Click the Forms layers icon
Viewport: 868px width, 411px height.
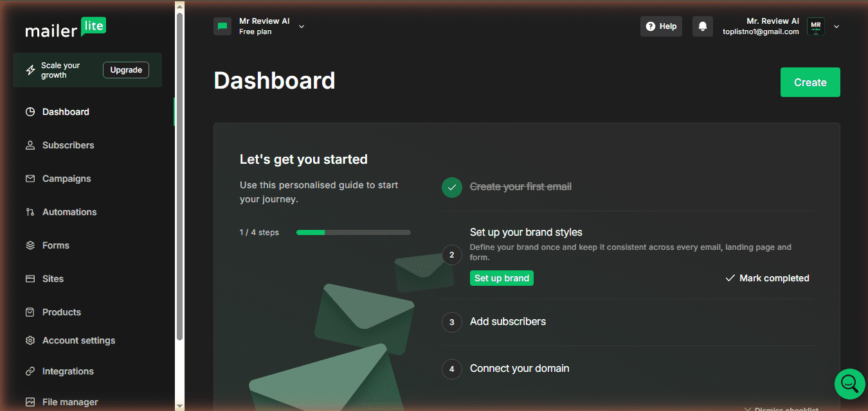30,245
